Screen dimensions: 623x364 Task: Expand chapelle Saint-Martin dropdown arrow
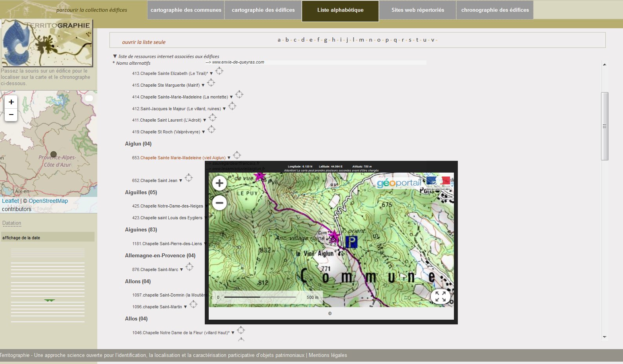(x=185, y=307)
